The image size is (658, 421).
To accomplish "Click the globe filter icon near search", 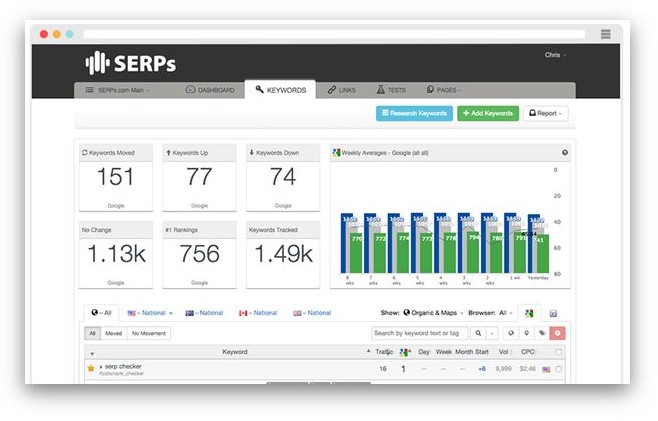I will [x=511, y=333].
